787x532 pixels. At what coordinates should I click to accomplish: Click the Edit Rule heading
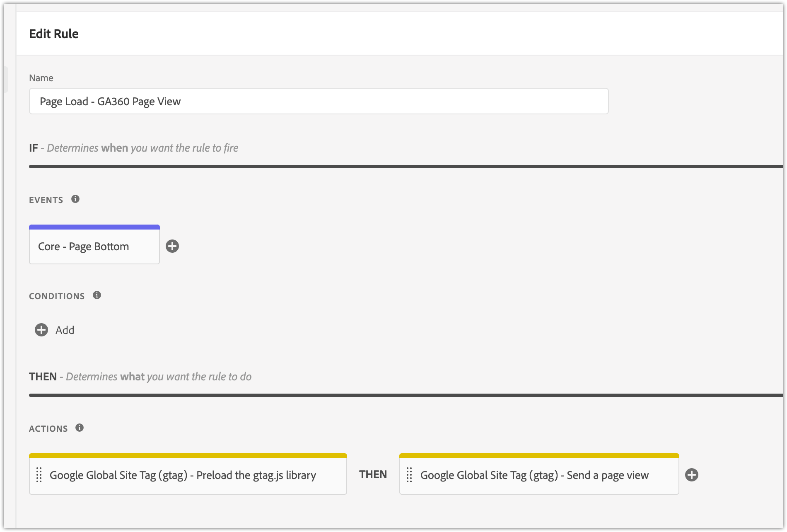54,34
